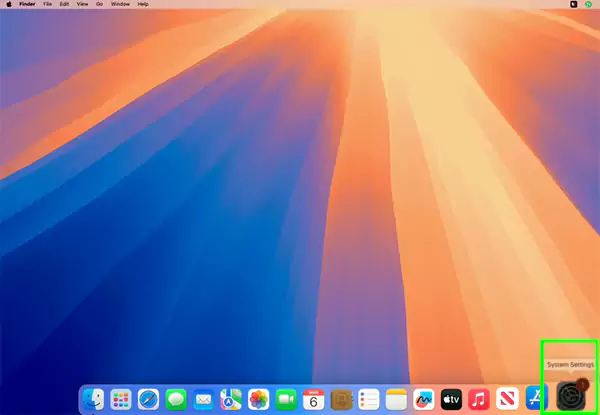Open Calendar showing date 6

click(314, 399)
